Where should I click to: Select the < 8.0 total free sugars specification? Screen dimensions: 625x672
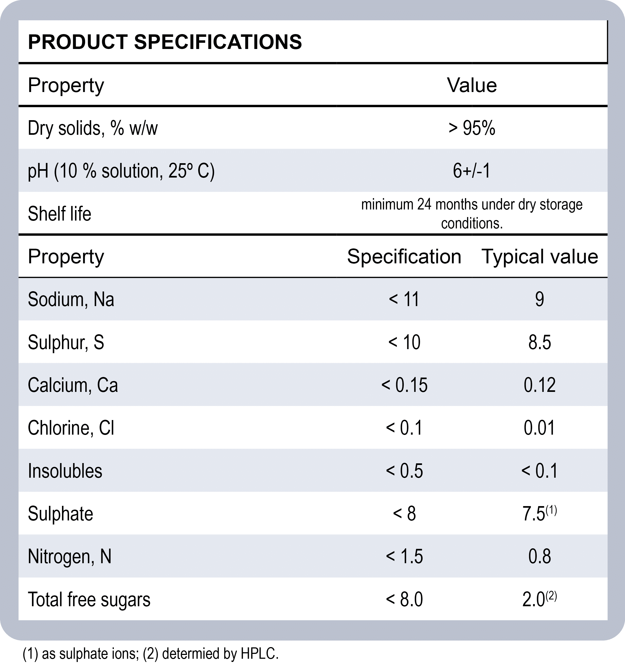(404, 599)
